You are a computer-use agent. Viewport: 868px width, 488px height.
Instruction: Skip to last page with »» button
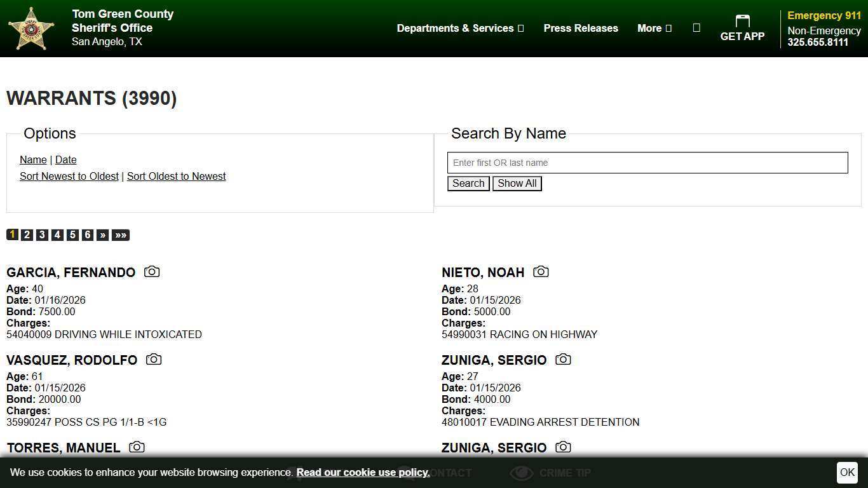click(121, 235)
